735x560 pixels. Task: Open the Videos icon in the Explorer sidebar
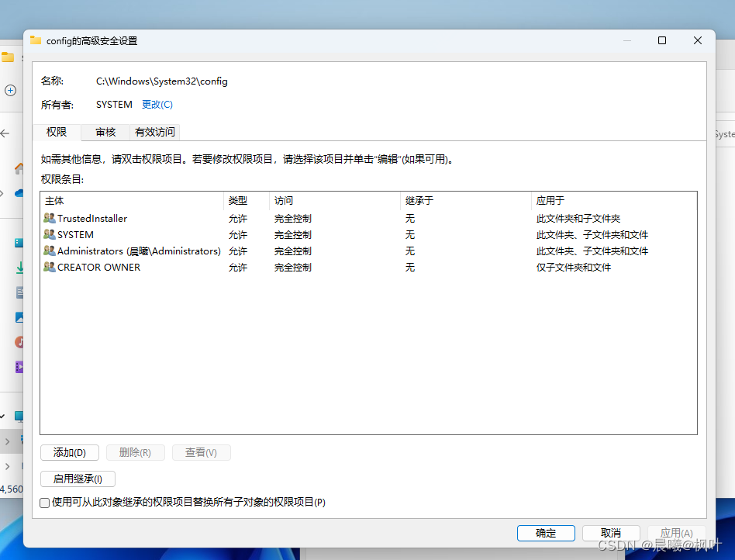19,367
